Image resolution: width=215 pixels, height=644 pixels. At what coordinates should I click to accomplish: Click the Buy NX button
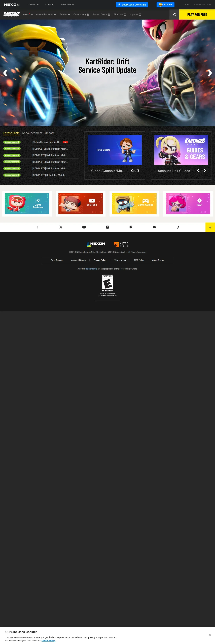[x=165, y=5]
